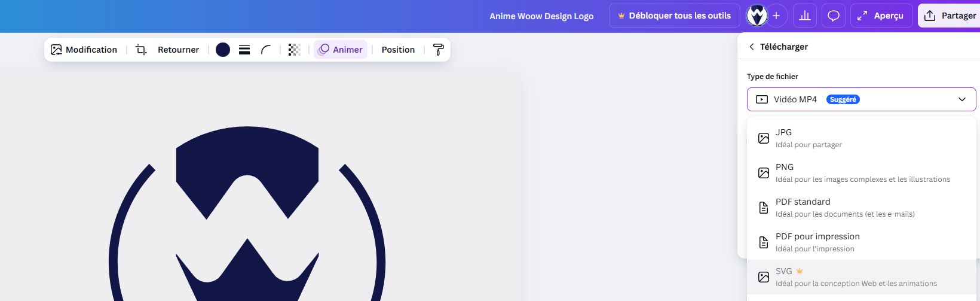Image resolution: width=980 pixels, height=301 pixels.
Task: Toggle the Animer toolbar button
Action: [341, 50]
